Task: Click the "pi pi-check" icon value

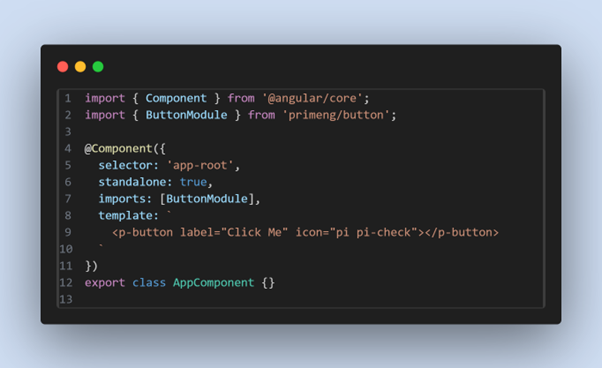Action: (x=374, y=233)
